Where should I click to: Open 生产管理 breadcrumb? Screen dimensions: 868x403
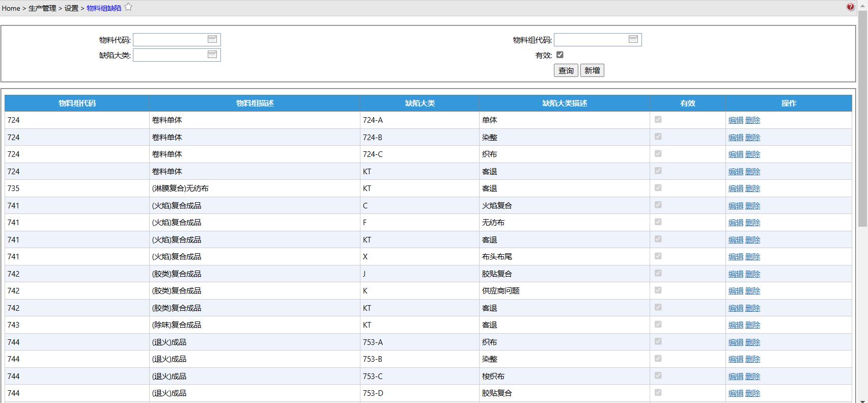(42, 8)
